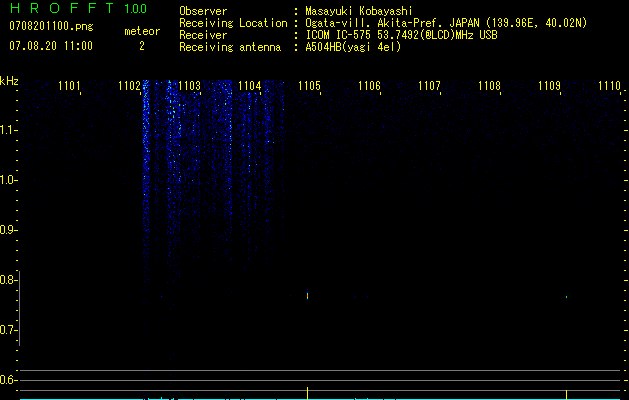
Task: Click the Receiver field label
Action: [203, 35]
